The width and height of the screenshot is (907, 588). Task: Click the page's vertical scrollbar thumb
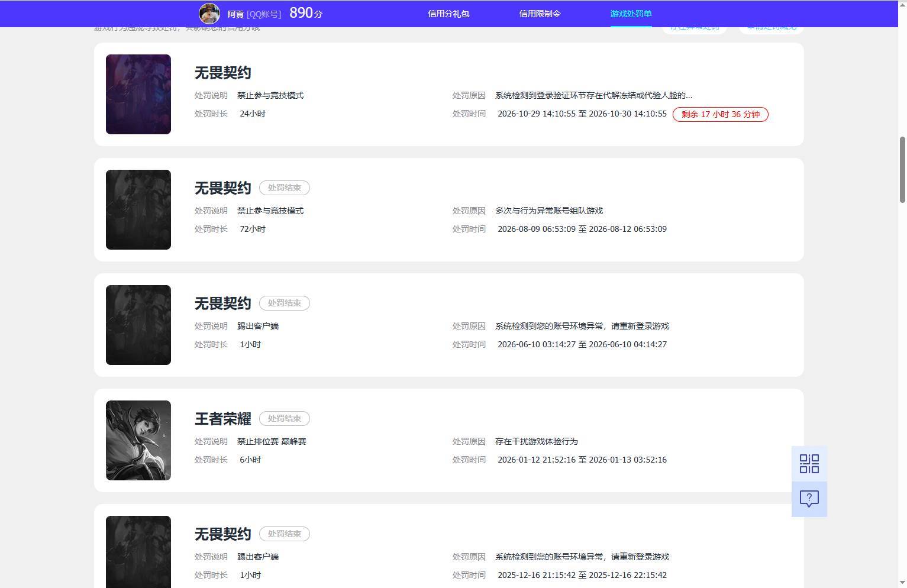(902, 170)
